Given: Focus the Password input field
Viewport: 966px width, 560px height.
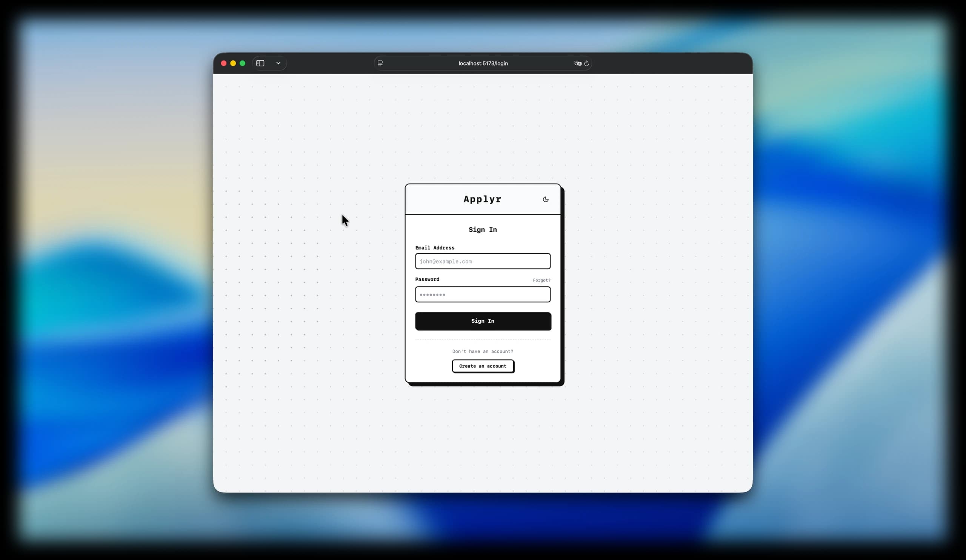Looking at the screenshot, I should click(x=483, y=294).
